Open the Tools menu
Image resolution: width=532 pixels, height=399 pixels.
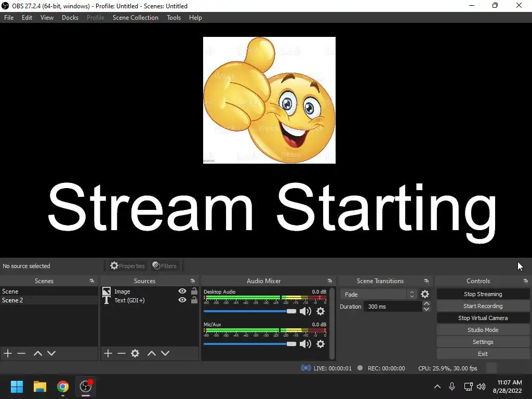174,18
